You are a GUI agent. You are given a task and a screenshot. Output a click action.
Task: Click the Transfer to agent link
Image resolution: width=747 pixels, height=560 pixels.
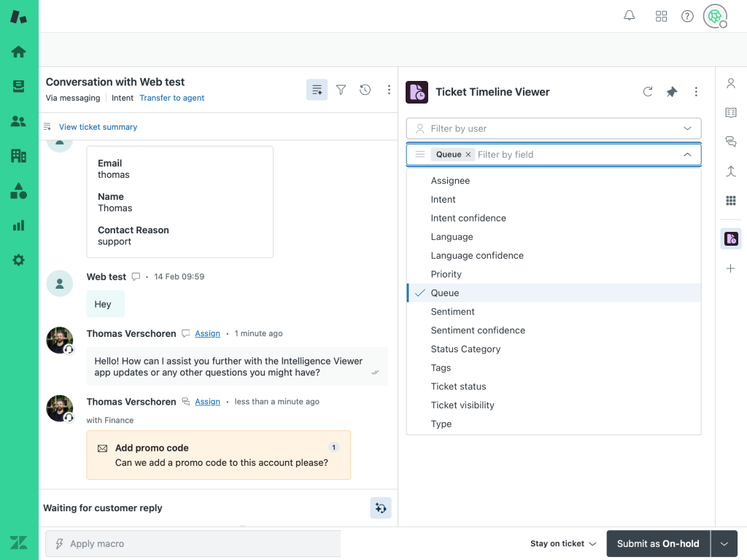(172, 98)
